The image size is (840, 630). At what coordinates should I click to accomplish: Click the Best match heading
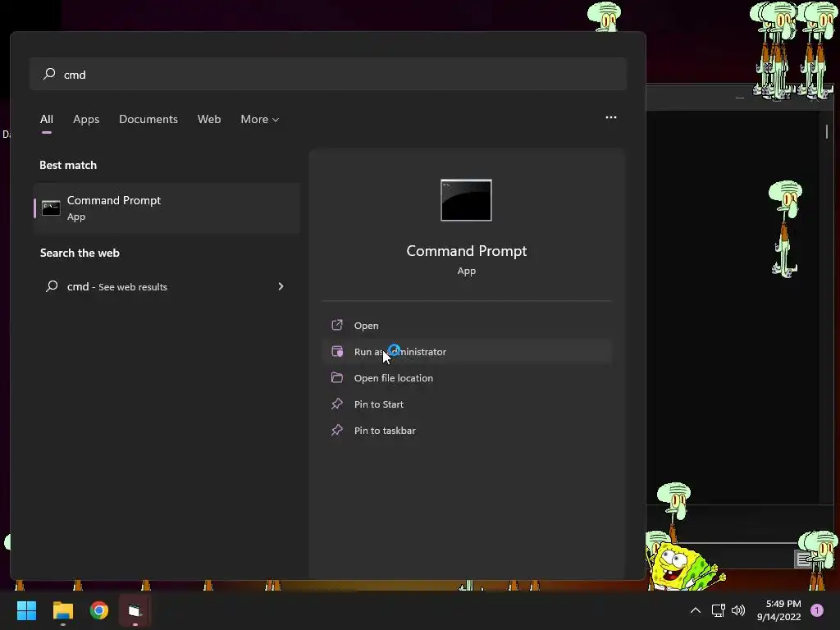tap(68, 165)
